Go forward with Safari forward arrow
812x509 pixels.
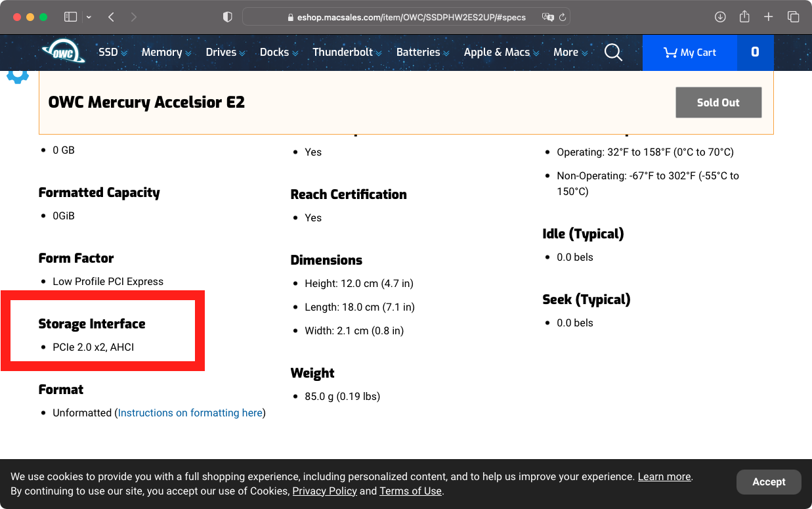coord(134,17)
